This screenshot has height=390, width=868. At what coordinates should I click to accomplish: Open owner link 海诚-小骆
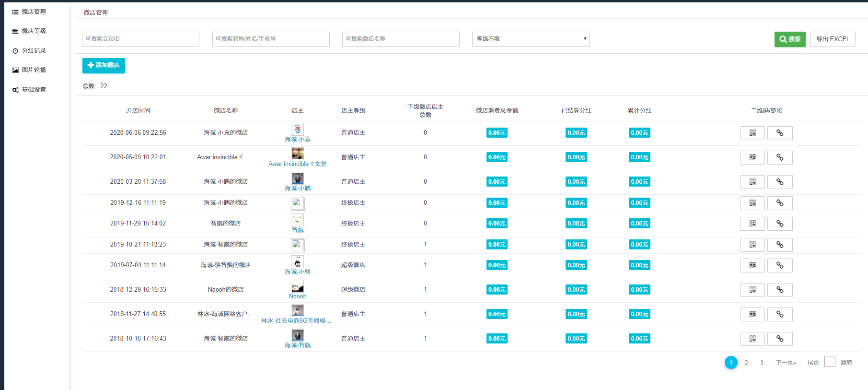[x=298, y=272]
